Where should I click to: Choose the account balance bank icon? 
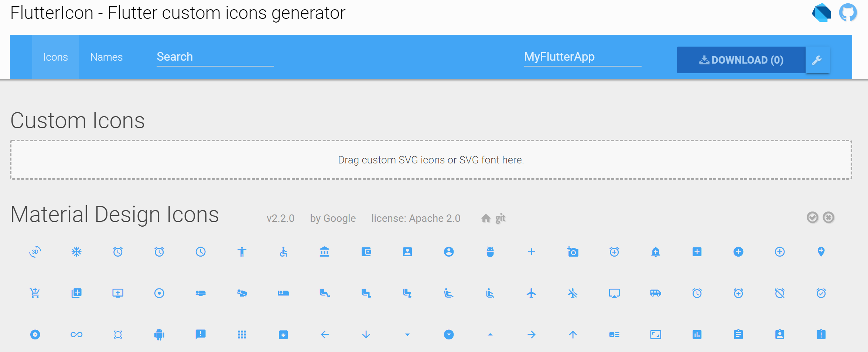[x=325, y=252]
